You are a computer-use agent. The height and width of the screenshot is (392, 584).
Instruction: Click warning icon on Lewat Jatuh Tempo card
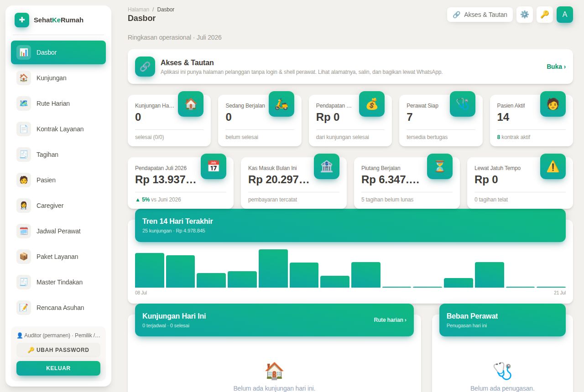click(x=553, y=166)
